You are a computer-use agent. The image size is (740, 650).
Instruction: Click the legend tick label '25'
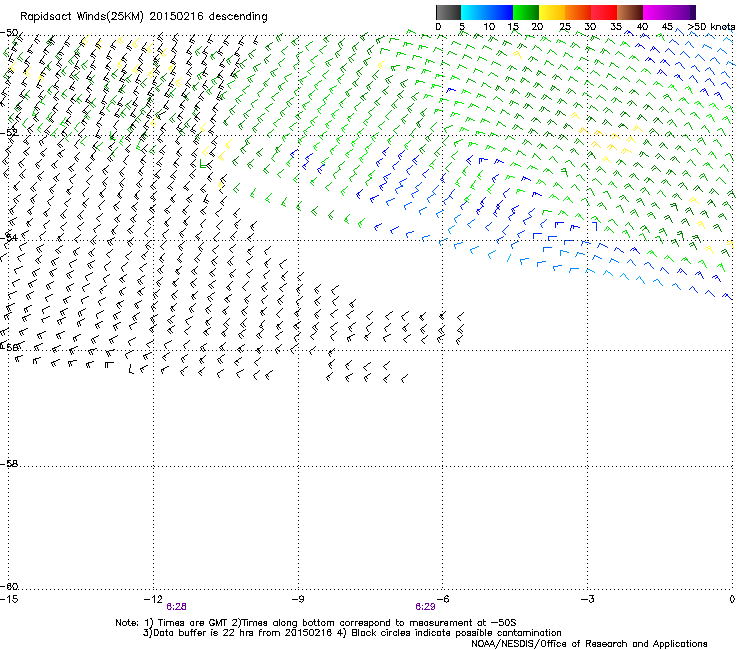coord(565,27)
